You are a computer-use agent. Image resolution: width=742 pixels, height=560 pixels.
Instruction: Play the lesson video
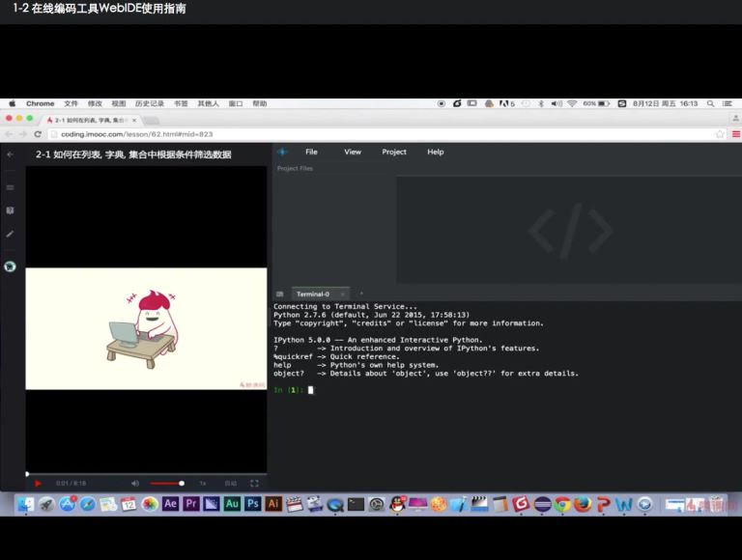38,483
